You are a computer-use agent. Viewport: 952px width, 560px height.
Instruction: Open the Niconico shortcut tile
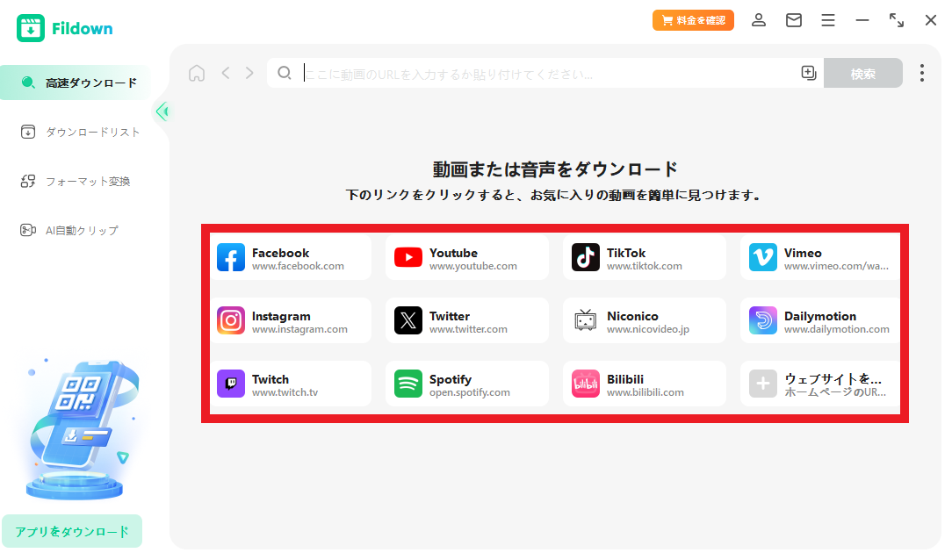click(x=645, y=321)
